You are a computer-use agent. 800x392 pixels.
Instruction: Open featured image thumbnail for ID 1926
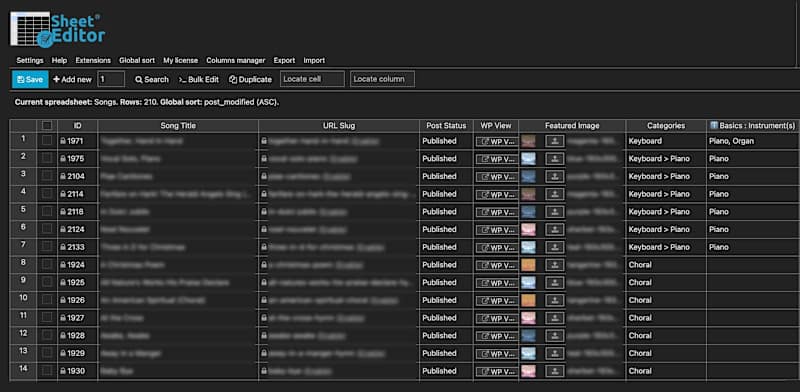pos(529,300)
